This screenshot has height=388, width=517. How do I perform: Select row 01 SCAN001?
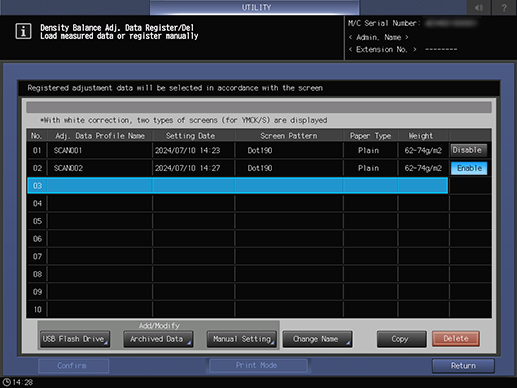[x=237, y=150]
